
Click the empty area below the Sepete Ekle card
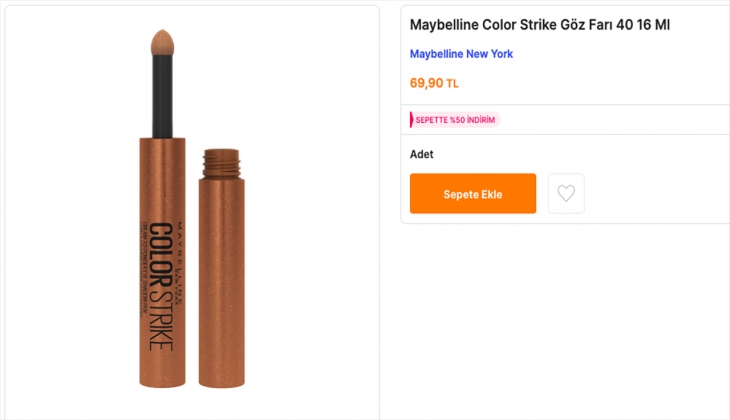click(x=565, y=320)
